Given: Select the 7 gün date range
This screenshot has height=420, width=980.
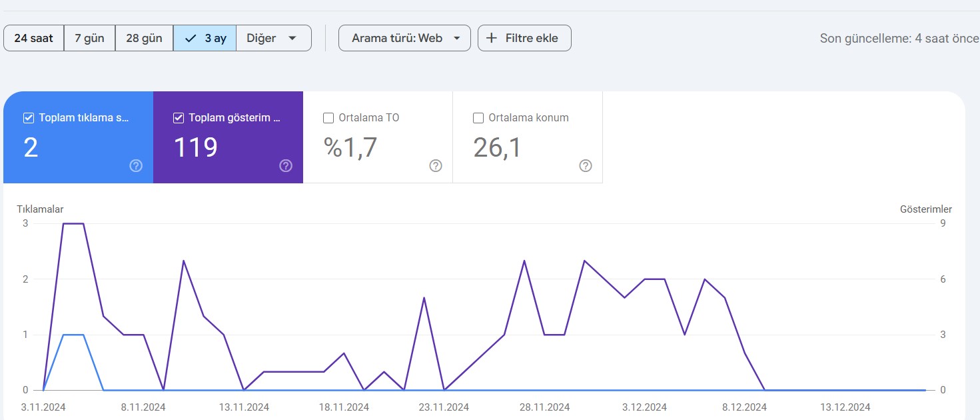Looking at the screenshot, I should [x=89, y=38].
